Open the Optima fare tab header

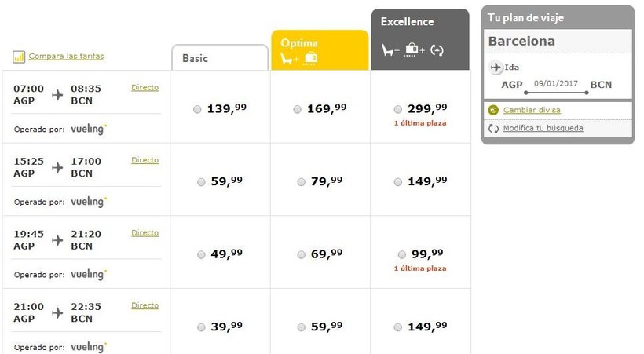point(319,43)
